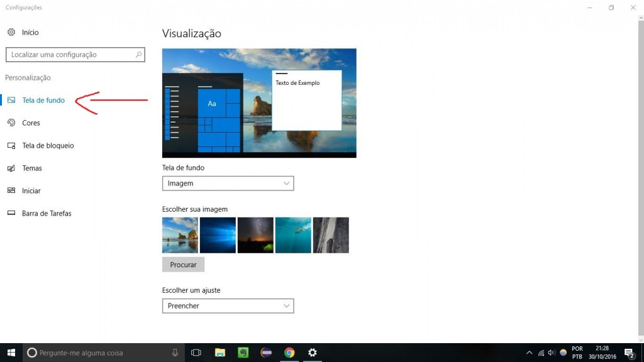Click the Cortana circle icon
Image resolution: width=644 pixels, height=362 pixels.
(x=31, y=353)
